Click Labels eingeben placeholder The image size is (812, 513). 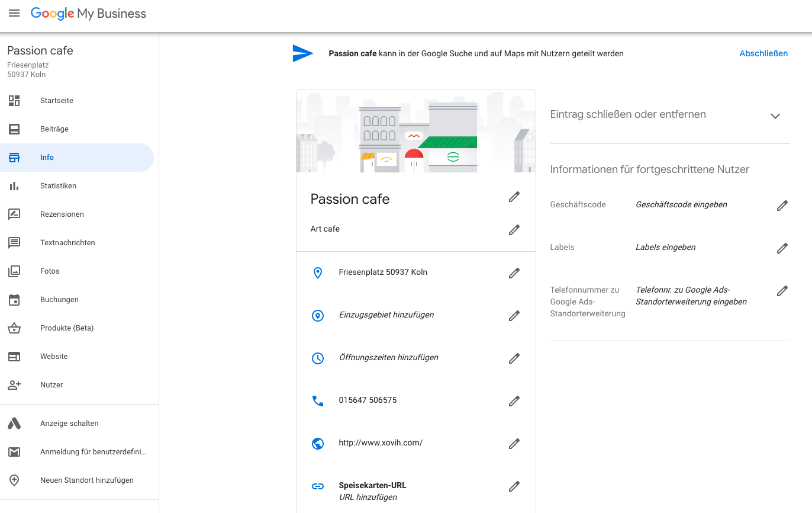666,248
